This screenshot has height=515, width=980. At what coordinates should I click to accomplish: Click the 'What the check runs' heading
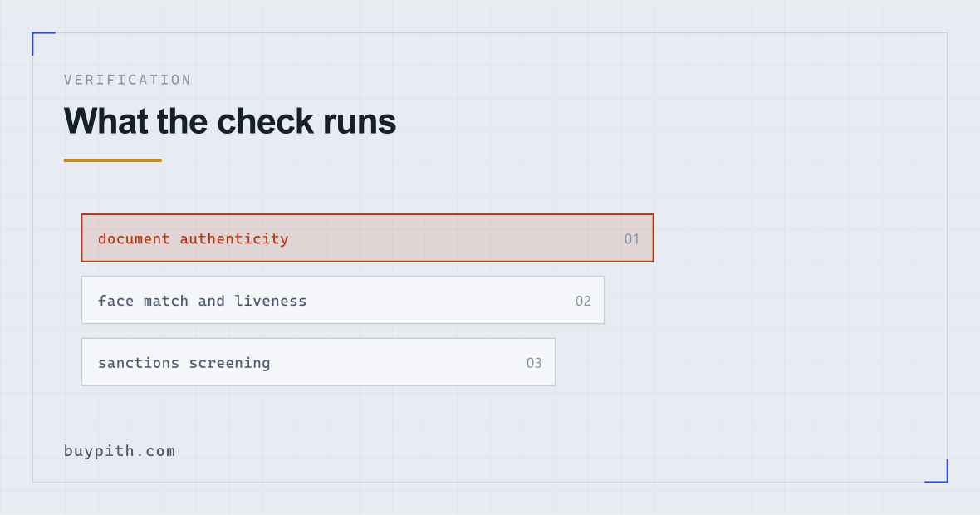point(230,121)
